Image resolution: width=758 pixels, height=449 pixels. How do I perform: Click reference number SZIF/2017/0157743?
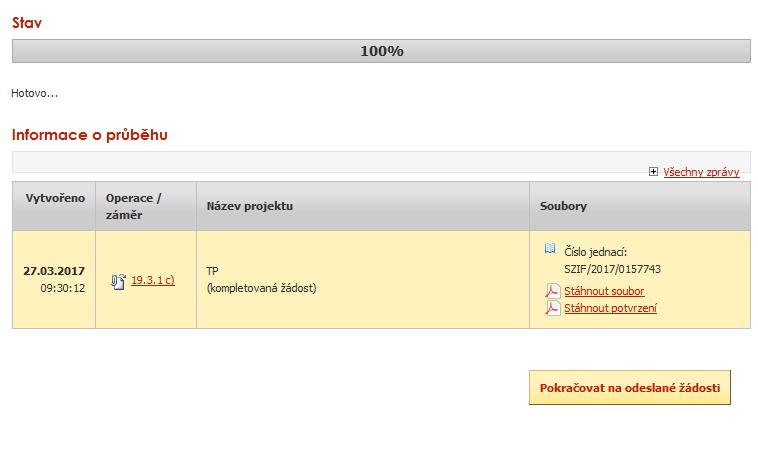pyautogui.click(x=612, y=269)
